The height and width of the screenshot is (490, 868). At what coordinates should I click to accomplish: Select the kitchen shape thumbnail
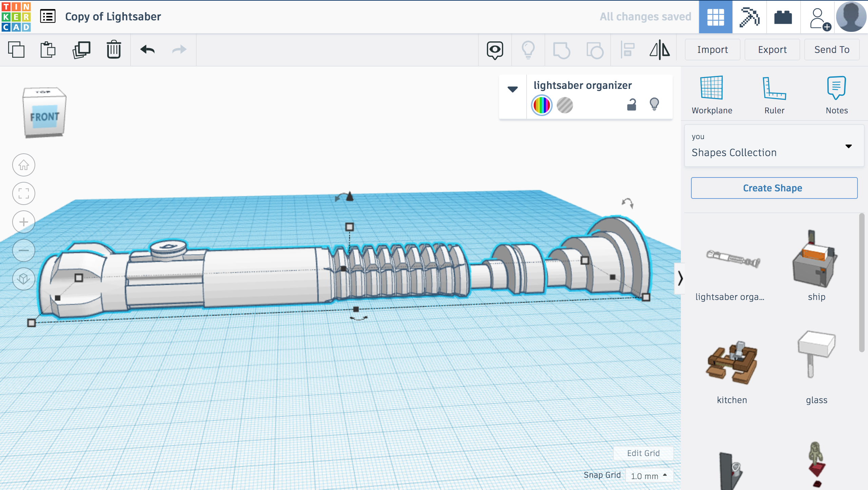[732, 363]
